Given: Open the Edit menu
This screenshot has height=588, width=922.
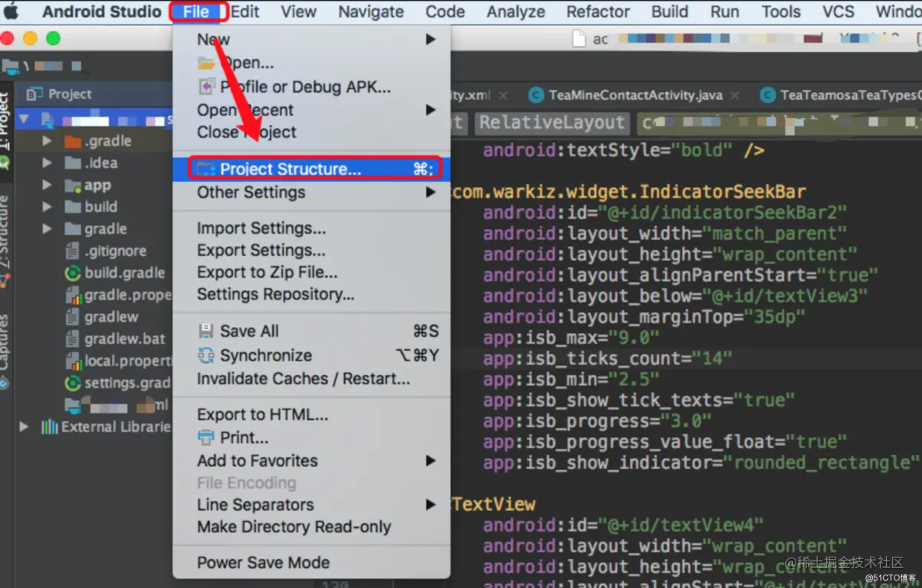Looking at the screenshot, I should pos(245,11).
